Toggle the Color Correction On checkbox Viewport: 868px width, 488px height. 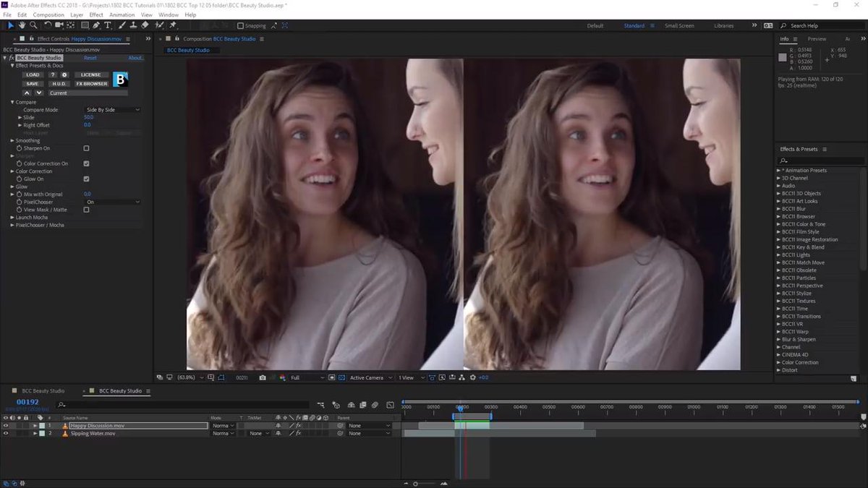click(86, 163)
